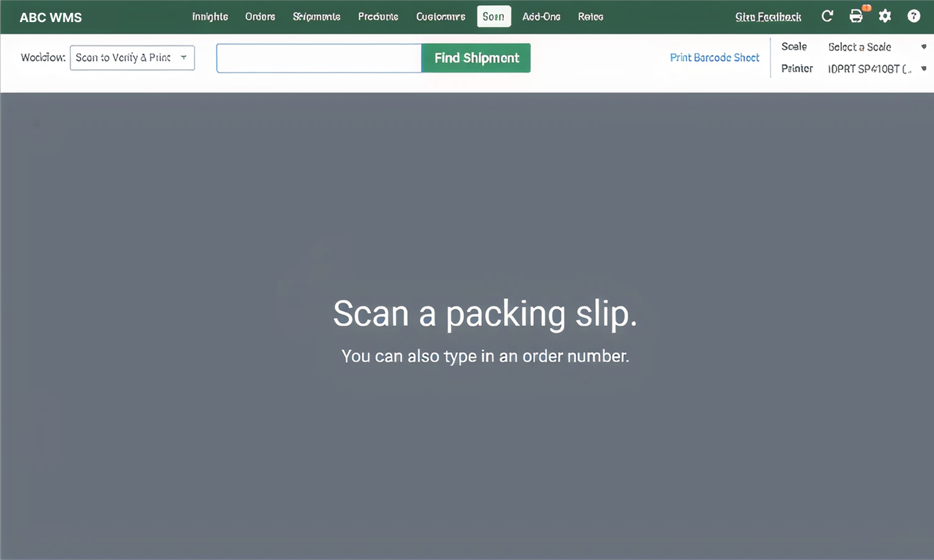The width and height of the screenshot is (934, 560).
Task: Click the ABC WMS logo
Action: click(x=51, y=17)
